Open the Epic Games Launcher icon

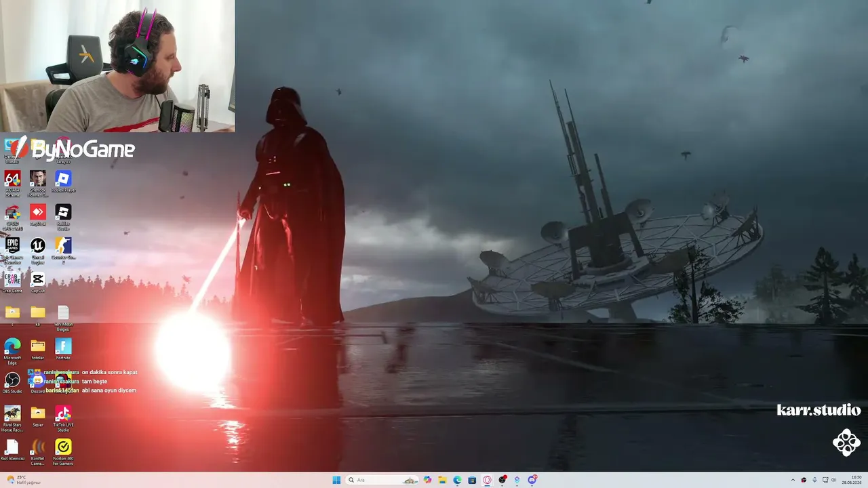coord(12,249)
